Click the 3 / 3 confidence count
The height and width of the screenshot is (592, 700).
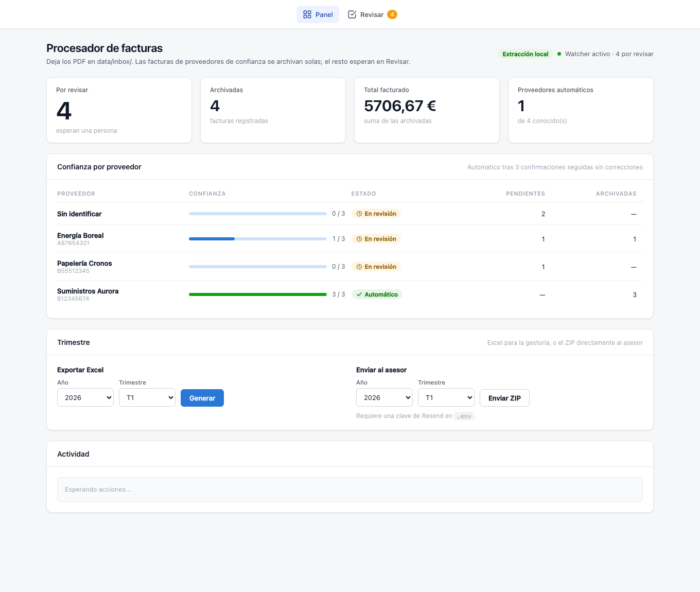click(339, 294)
